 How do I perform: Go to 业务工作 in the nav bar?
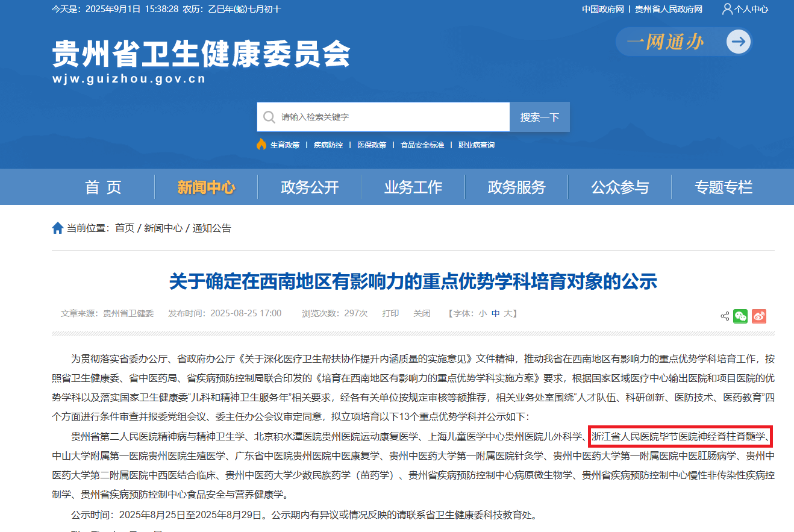point(413,187)
